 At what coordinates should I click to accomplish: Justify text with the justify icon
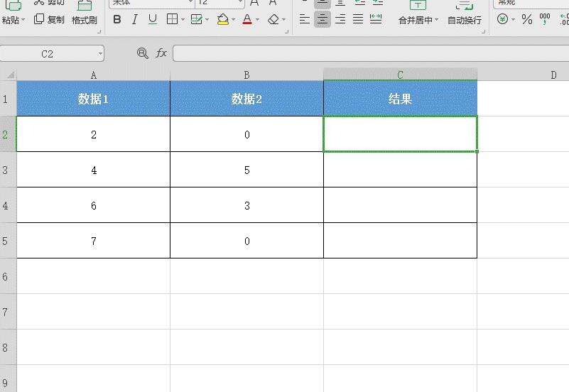(358, 19)
